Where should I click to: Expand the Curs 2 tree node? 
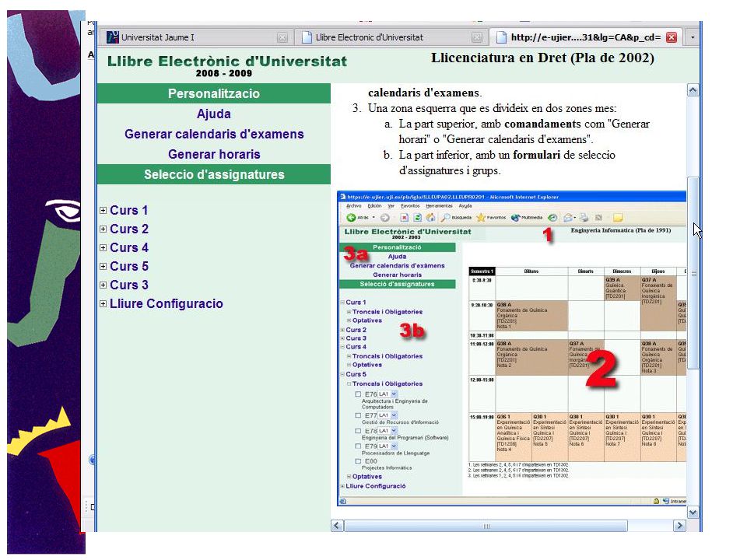(x=103, y=229)
